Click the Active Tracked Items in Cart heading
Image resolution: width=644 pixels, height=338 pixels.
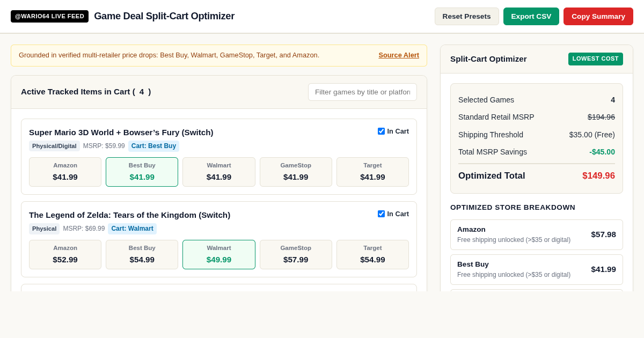click(x=86, y=92)
